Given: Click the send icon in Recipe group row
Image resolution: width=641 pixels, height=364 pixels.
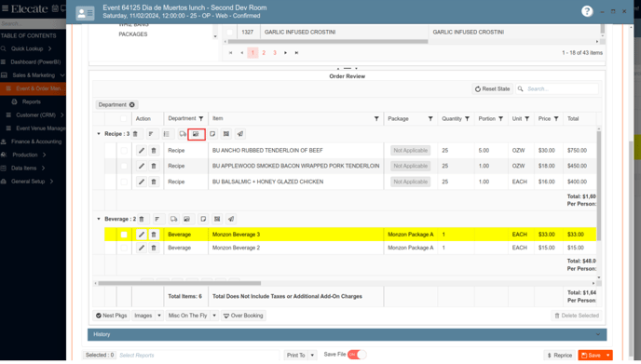Looking at the screenshot, I should point(240,134).
